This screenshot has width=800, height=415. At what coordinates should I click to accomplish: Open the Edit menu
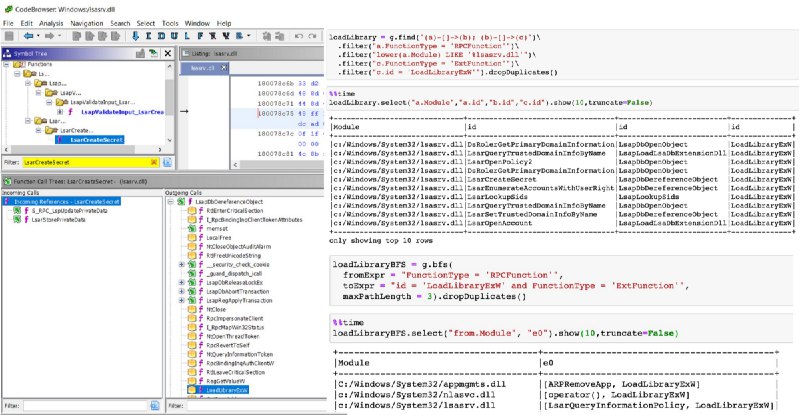point(27,23)
